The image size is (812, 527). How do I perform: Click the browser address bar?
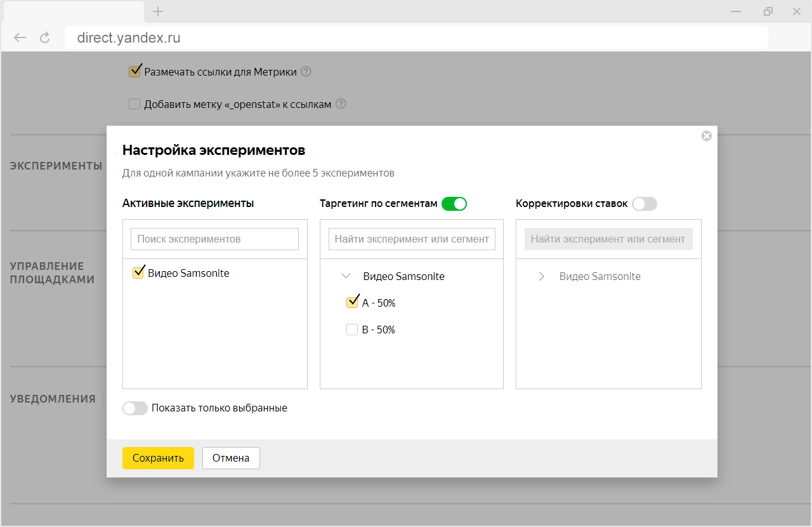coord(416,37)
